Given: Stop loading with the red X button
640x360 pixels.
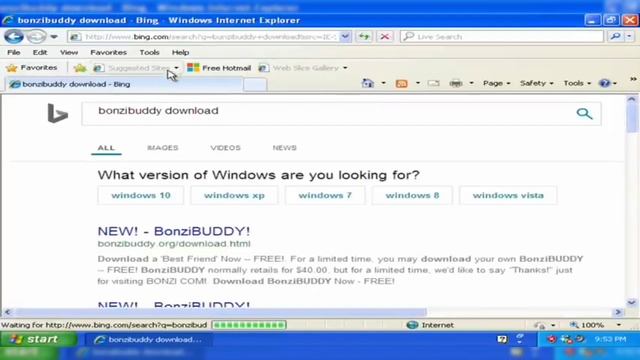Looking at the screenshot, I should pyautogui.click(x=384, y=37).
